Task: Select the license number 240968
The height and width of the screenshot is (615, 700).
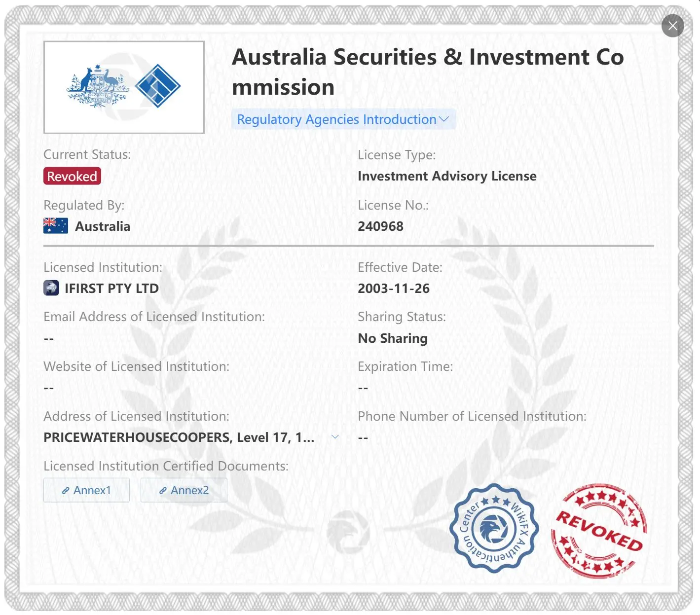Action: [x=380, y=226]
